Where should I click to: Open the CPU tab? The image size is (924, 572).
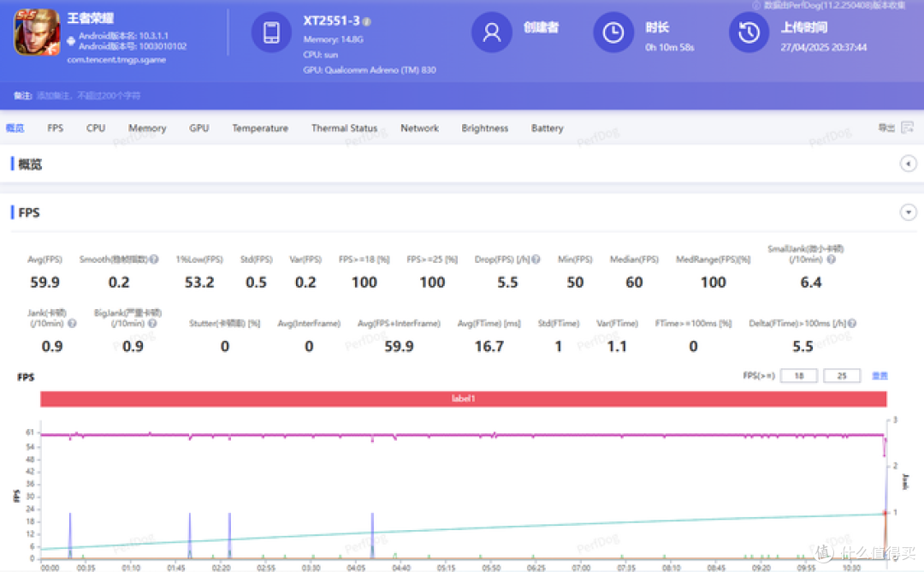(96, 128)
